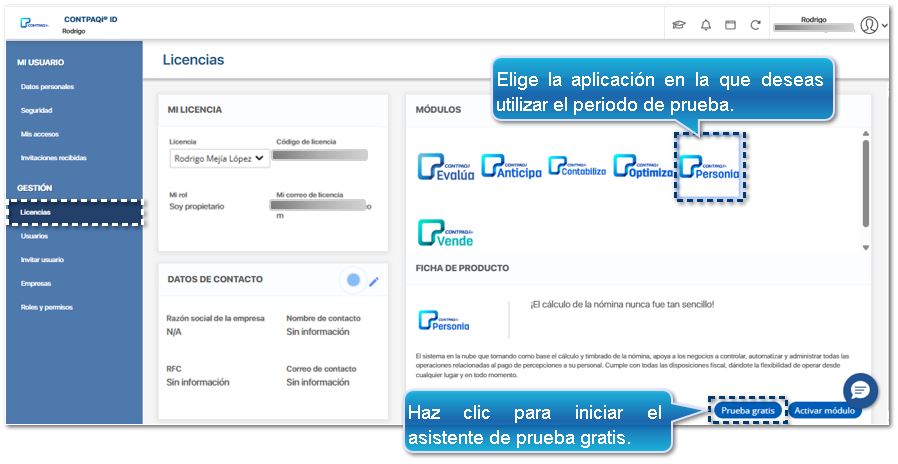The height and width of the screenshot is (464, 898).
Task: Open the notifications bell
Action: [x=706, y=25]
